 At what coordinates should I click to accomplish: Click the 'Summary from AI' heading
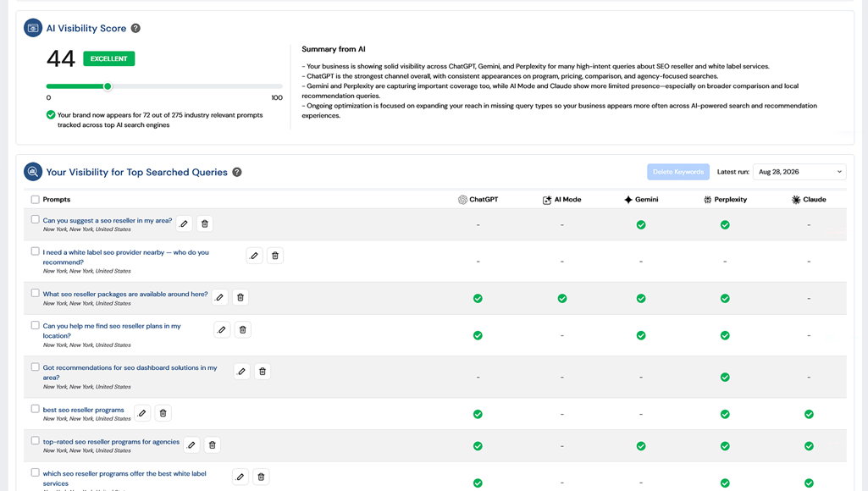coord(334,49)
